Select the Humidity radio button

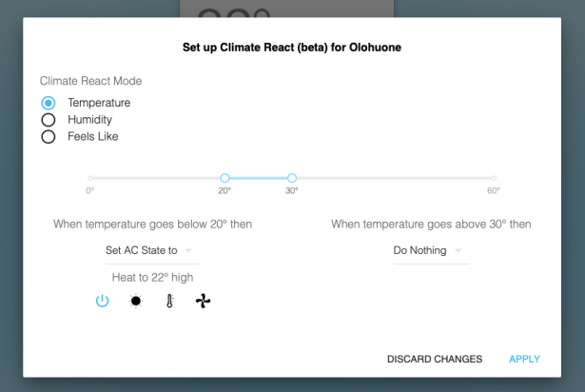49,120
